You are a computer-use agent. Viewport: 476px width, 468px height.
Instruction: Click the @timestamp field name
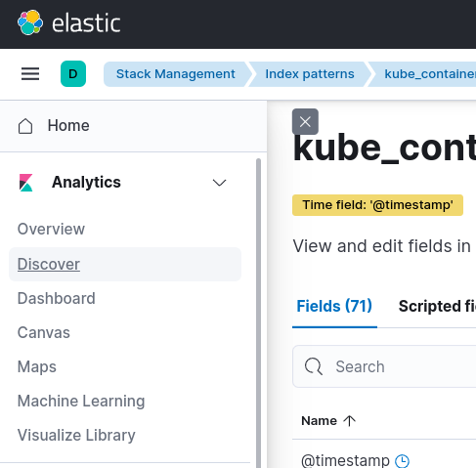point(345,460)
